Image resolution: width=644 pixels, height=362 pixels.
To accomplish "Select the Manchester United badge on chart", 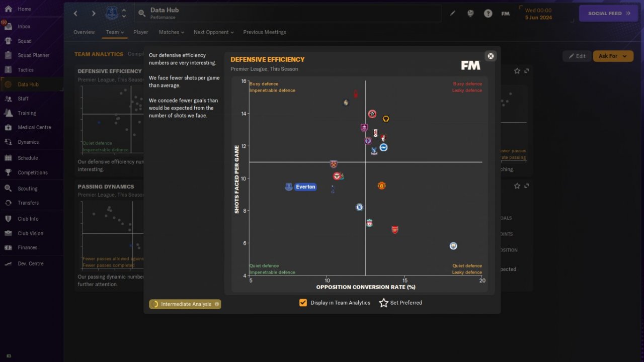I will click(381, 186).
